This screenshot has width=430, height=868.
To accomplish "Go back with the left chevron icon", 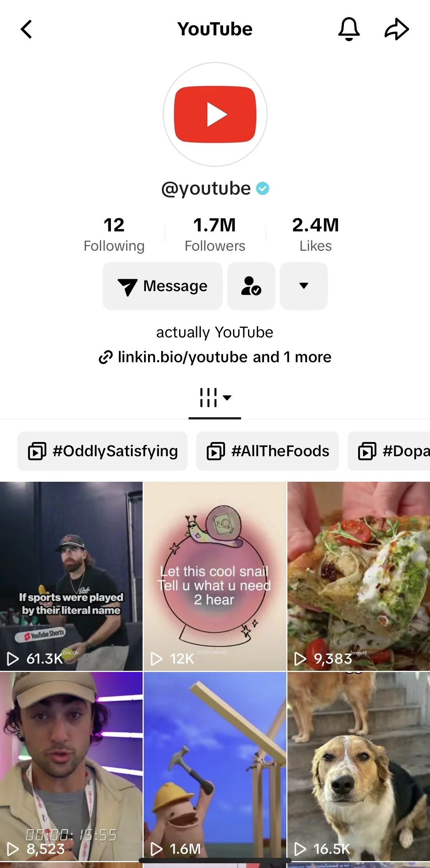I will [x=26, y=29].
